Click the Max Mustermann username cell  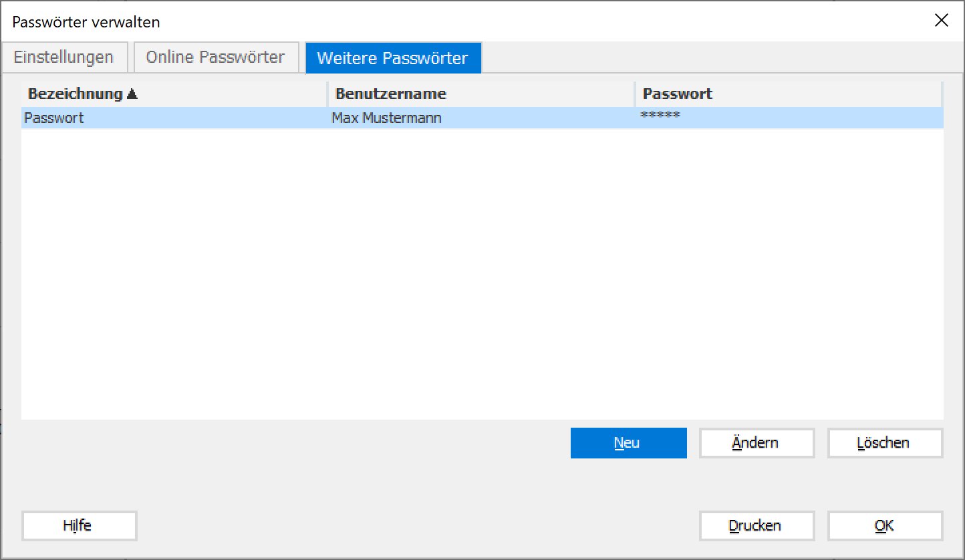[x=386, y=118]
